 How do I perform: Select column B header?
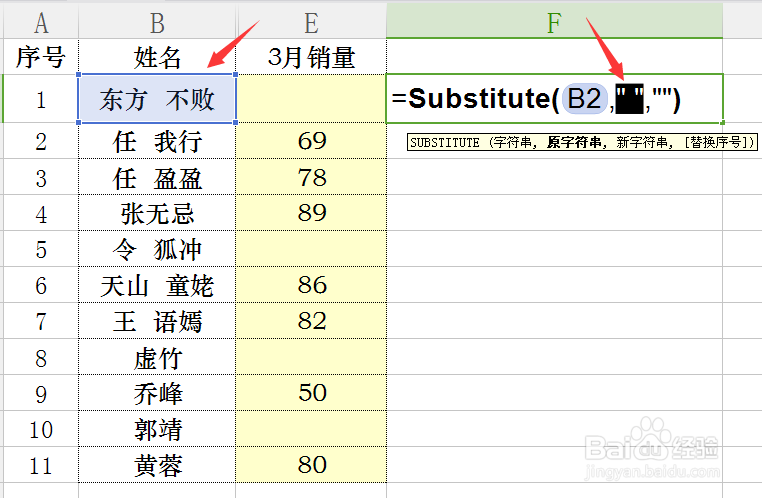click(x=157, y=22)
